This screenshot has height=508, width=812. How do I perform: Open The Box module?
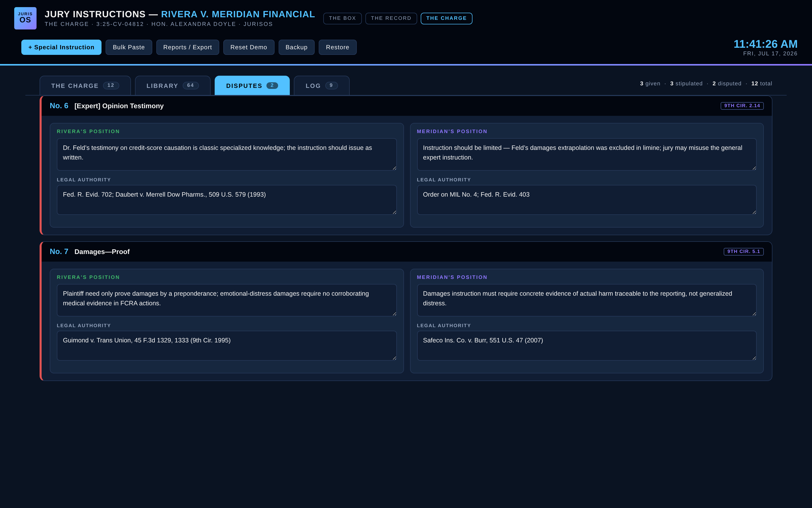tap(342, 19)
